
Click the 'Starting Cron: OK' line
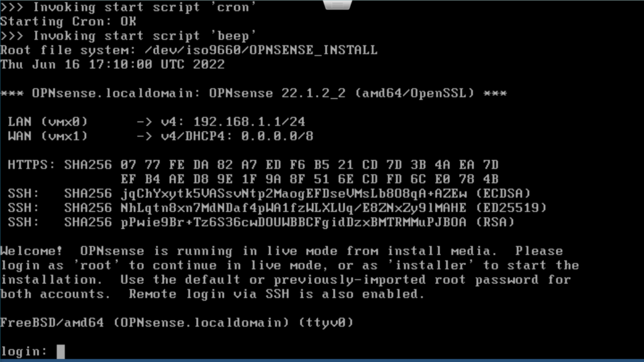click(x=68, y=21)
